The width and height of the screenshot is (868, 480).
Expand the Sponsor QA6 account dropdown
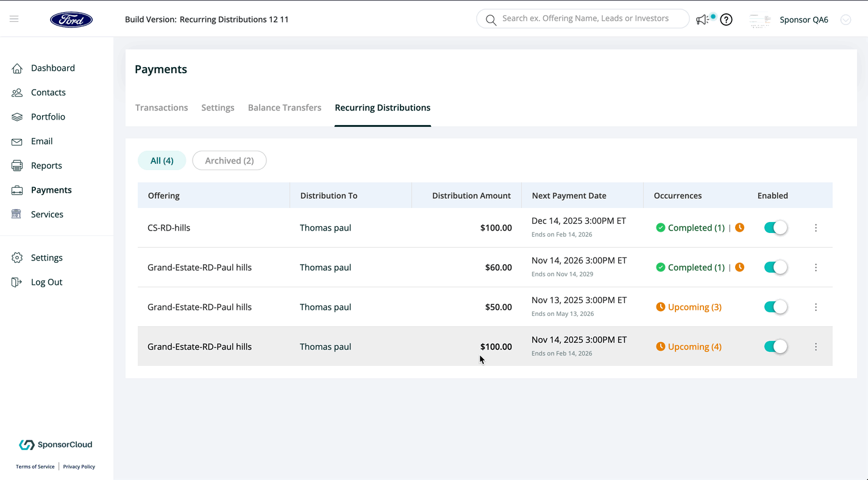[x=845, y=20]
